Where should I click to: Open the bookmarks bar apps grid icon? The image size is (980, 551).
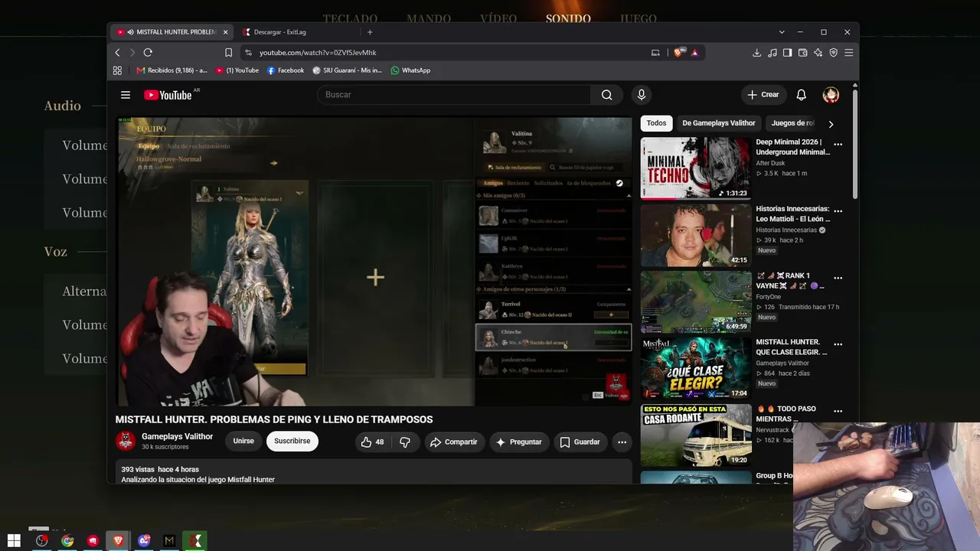tap(117, 70)
